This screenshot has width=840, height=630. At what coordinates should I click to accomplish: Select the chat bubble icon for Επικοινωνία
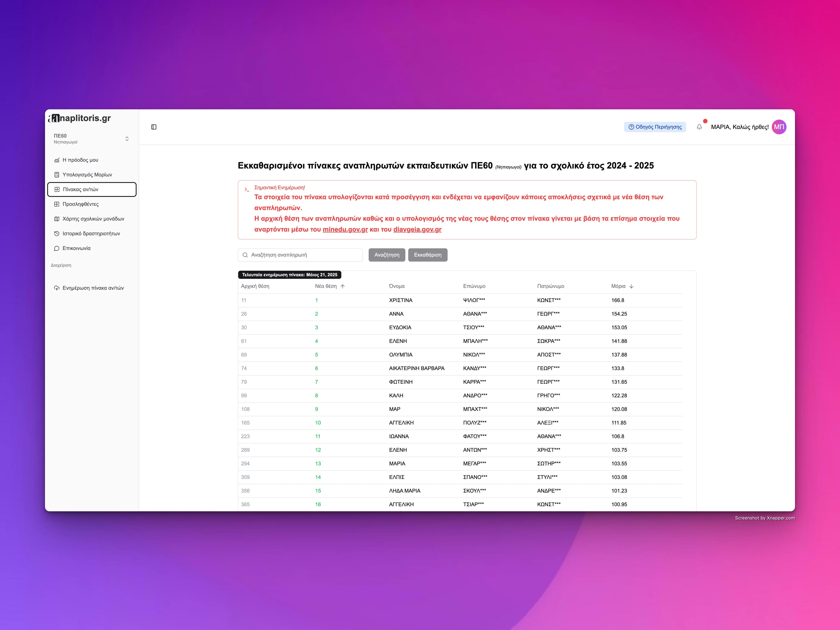[x=57, y=248]
